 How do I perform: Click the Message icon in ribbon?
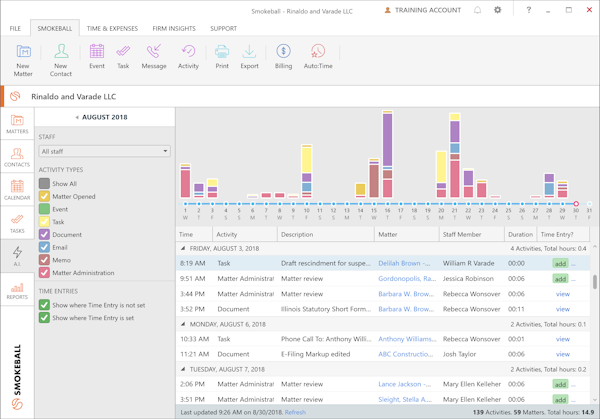pyautogui.click(x=153, y=56)
